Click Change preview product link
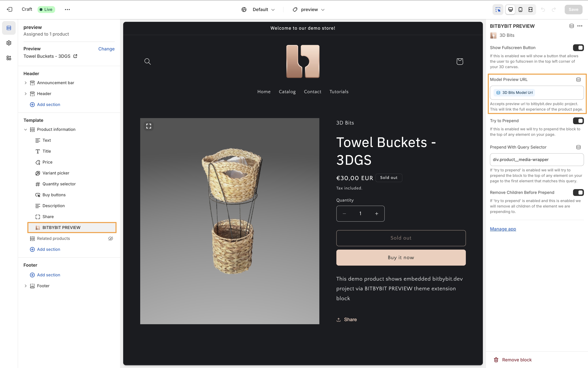The image size is (588, 368). (107, 49)
